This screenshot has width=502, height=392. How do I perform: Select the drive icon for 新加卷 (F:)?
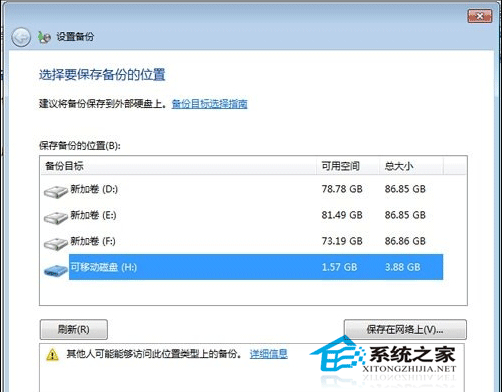pos(56,243)
